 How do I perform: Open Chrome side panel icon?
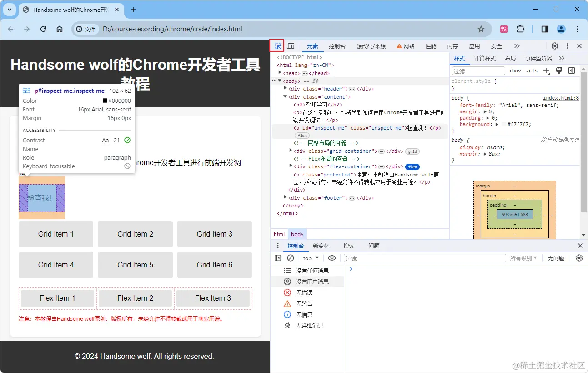coord(544,29)
